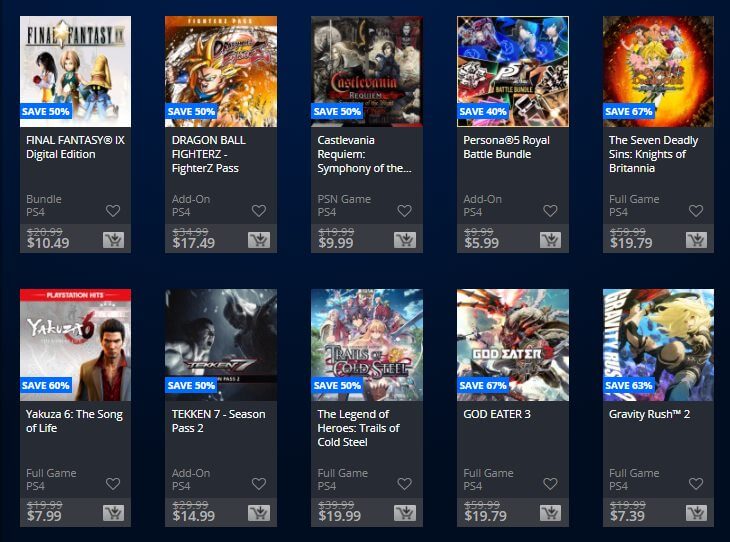
Task: Open Persona 5 Royal Battle Bundle title link
Action: pyautogui.click(x=507, y=147)
